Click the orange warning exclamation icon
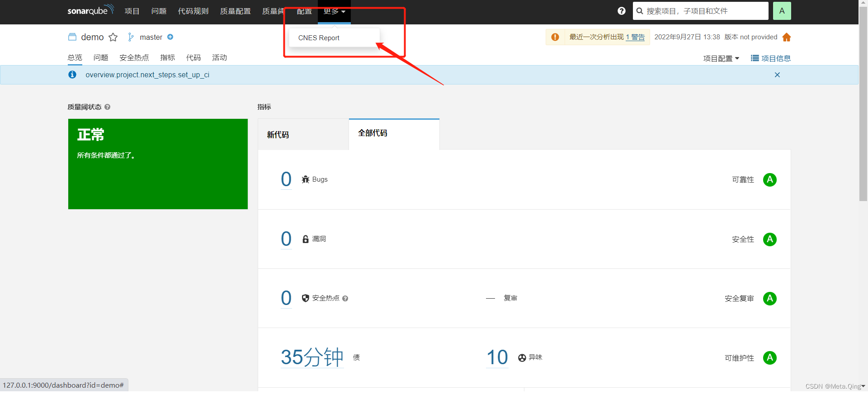868x394 pixels. tap(555, 37)
